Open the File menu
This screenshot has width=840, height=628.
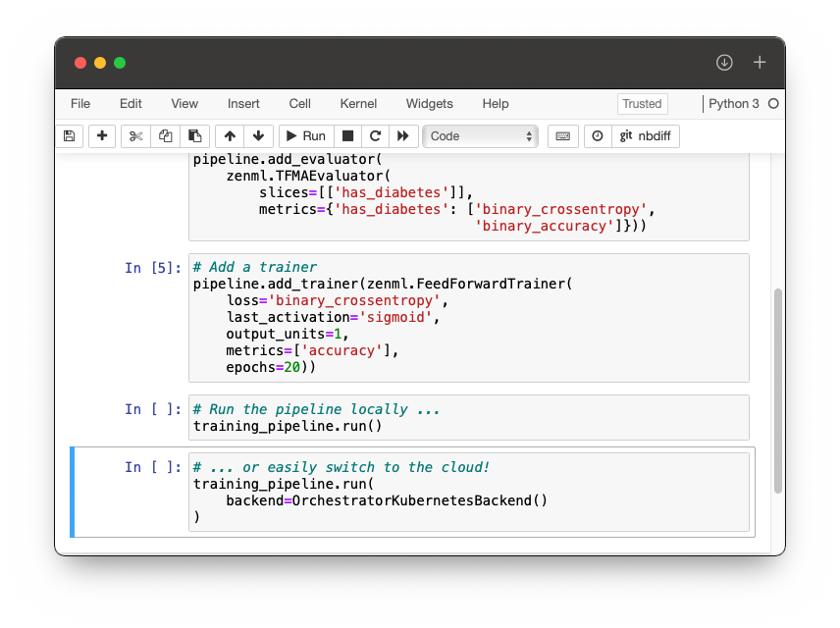80,103
